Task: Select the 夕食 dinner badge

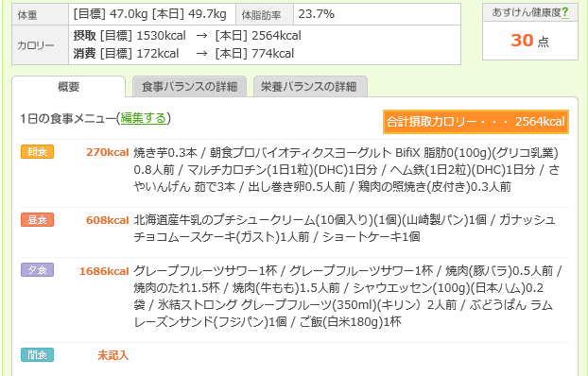Action: (38, 269)
